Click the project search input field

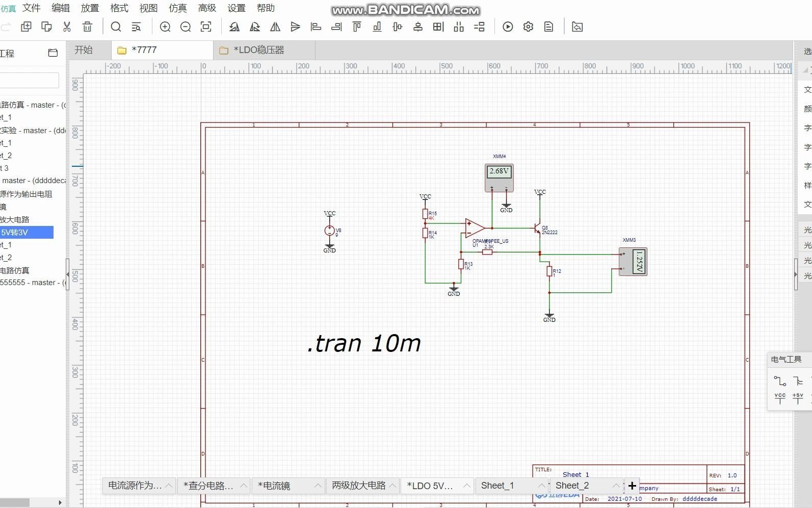pyautogui.click(x=30, y=80)
